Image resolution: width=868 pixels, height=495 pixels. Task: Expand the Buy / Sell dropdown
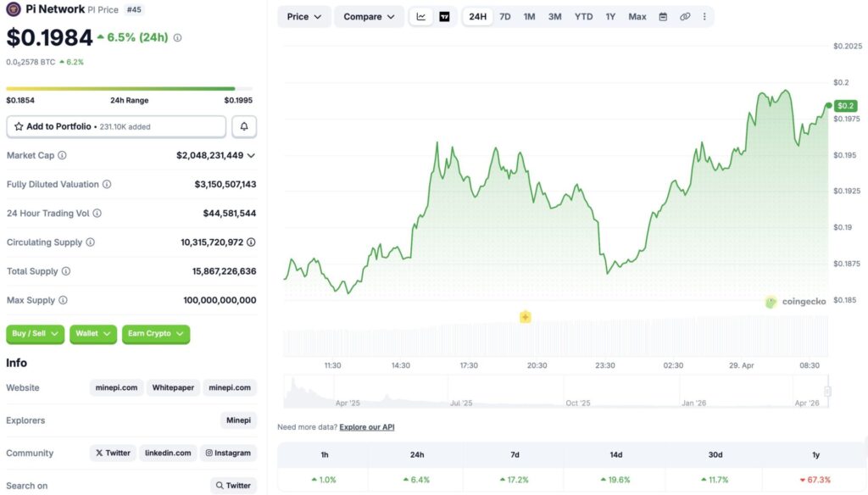click(x=35, y=334)
